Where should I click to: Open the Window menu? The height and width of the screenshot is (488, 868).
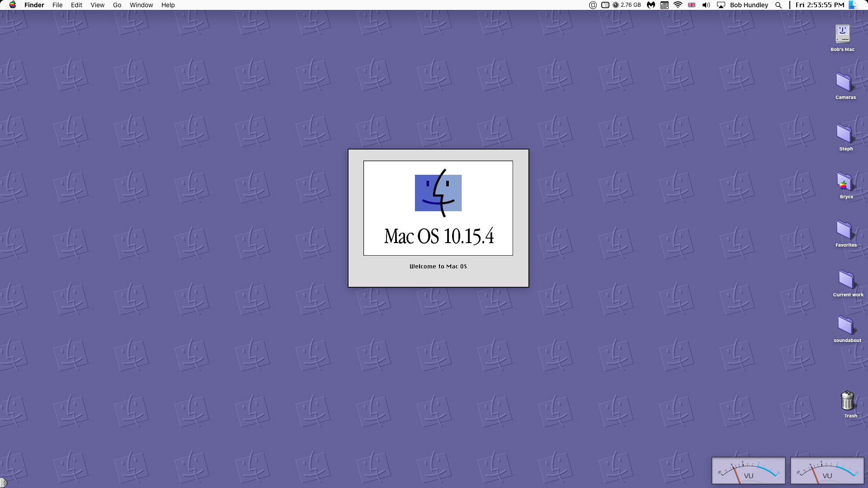tap(141, 5)
